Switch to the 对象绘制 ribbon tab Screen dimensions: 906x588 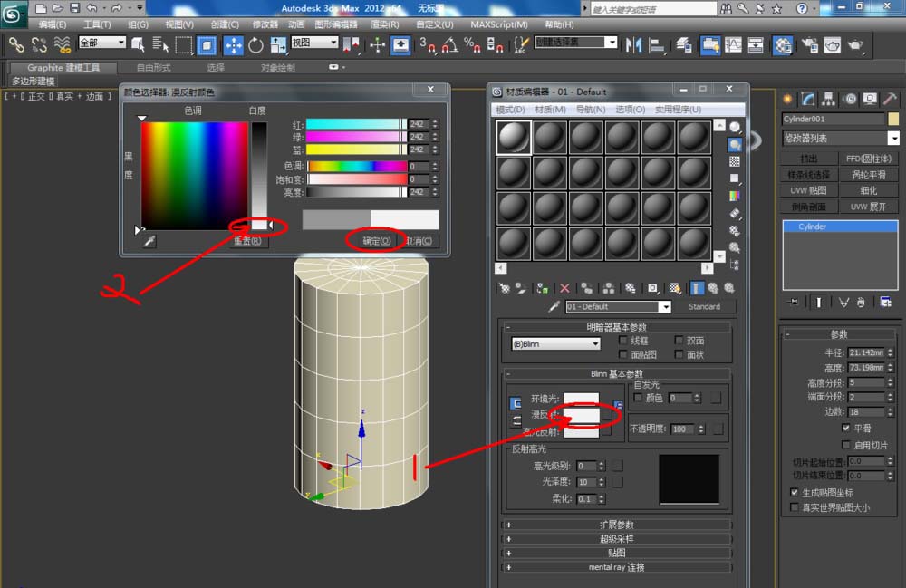pos(277,68)
